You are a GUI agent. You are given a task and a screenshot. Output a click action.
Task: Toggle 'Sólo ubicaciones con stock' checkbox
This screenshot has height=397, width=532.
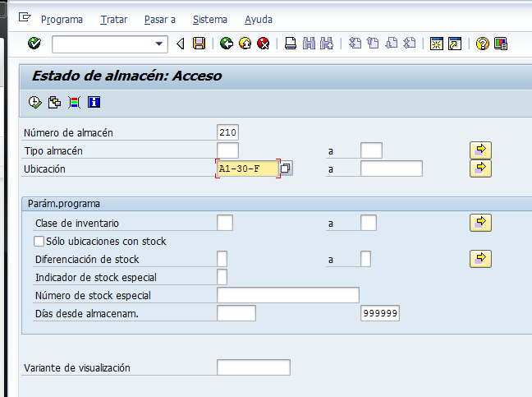[x=39, y=242]
